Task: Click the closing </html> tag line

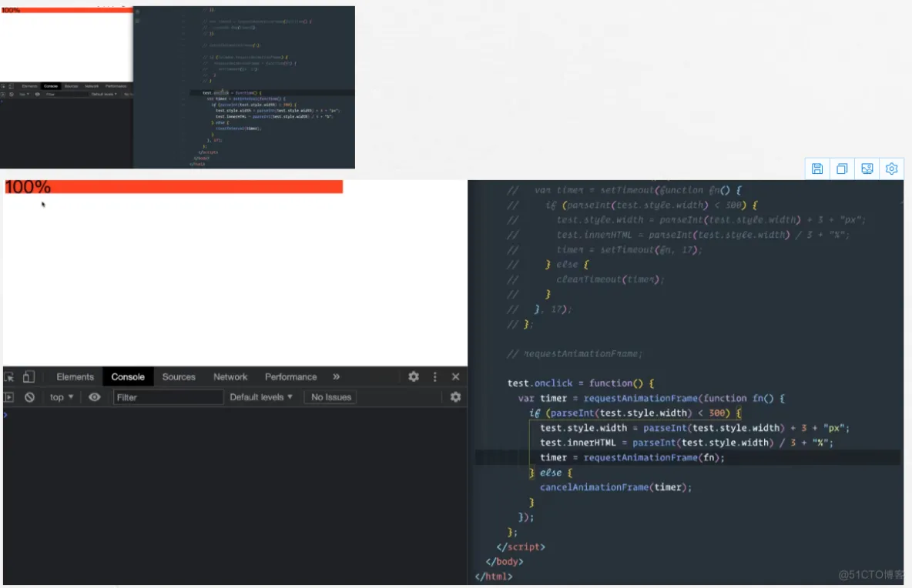Action: click(493, 576)
